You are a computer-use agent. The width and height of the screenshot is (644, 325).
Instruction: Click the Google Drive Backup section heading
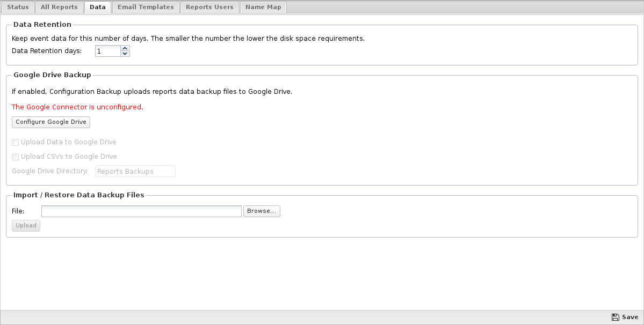coord(52,75)
